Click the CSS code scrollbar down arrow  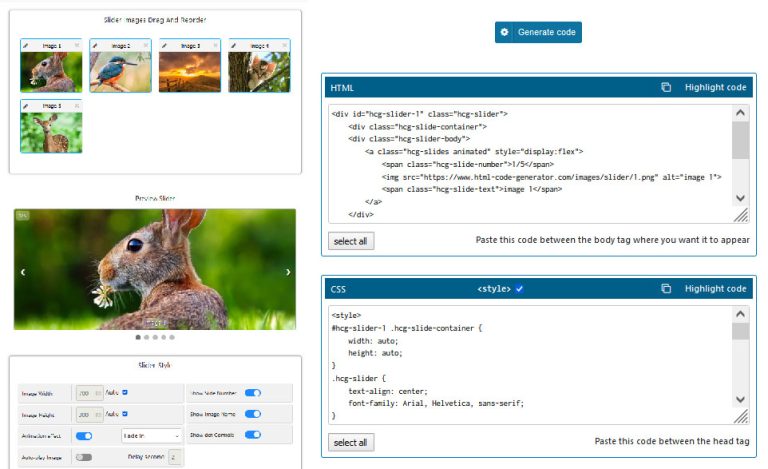pos(741,399)
